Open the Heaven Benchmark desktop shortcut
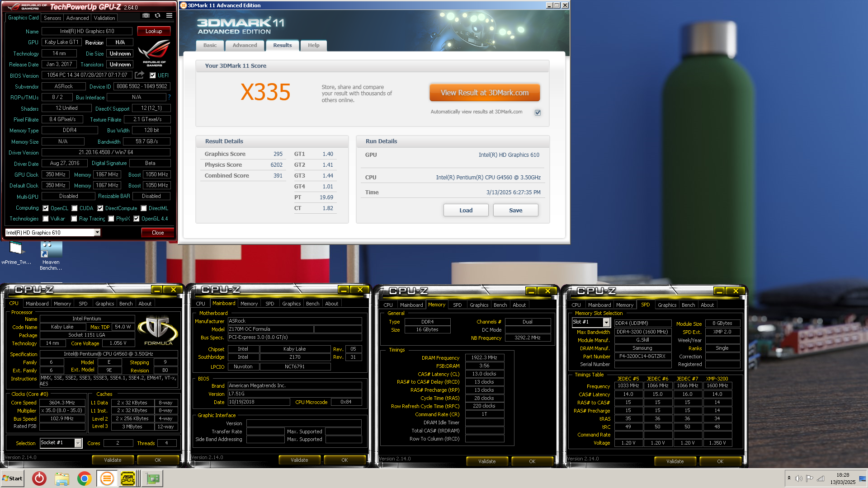 tap(51, 255)
